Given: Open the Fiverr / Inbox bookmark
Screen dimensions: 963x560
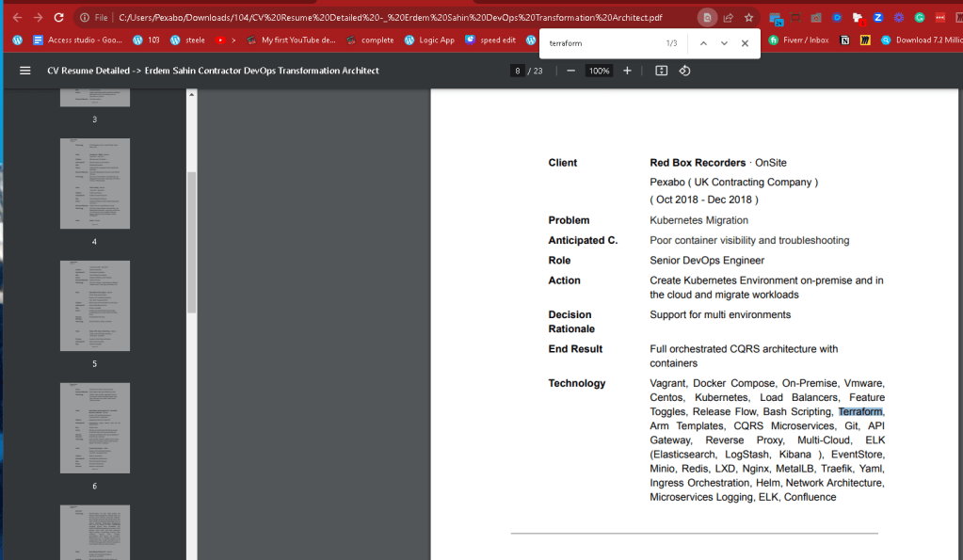Looking at the screenshot, I should pyautogui.click(x=798, y=40).
